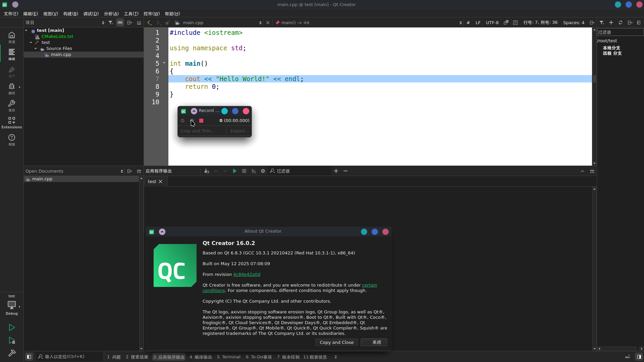Click the editor vertical scrollbar handle
The height and width of the screenshot is (362, 644).
click(x=594, y=79)
